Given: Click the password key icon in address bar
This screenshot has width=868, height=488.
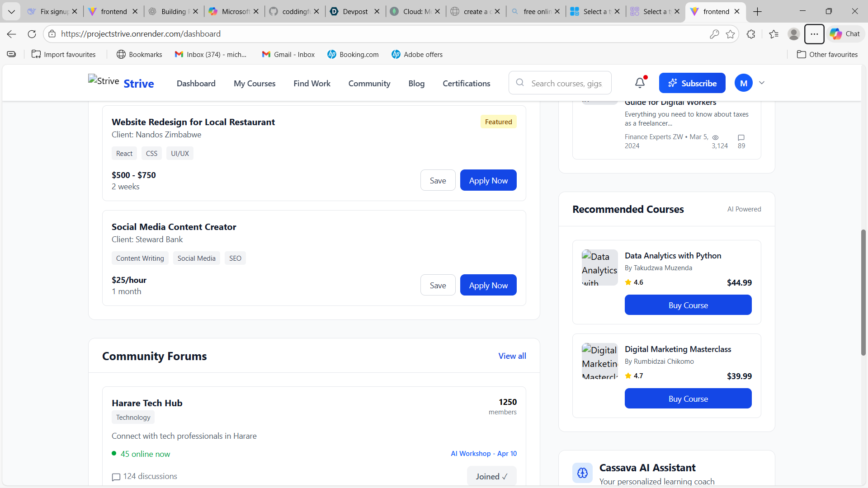Looking at the screenshot, I should tap(714, 34).
